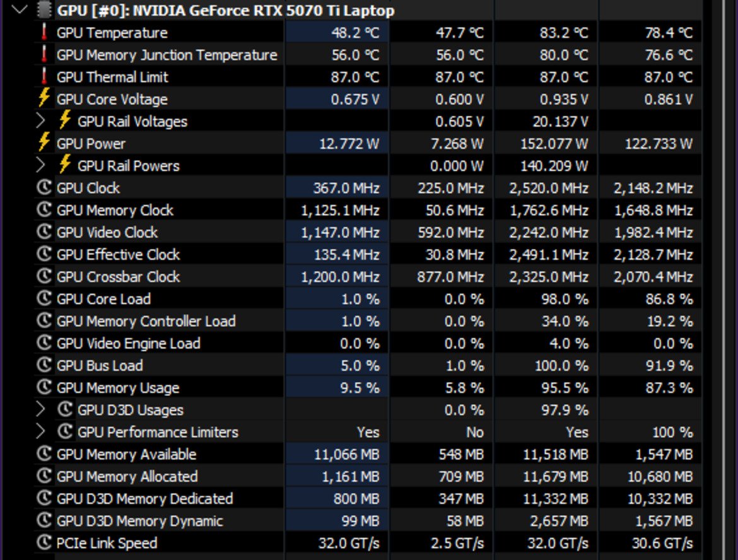This screenshot has height=560, width=738.
Task: Click the minimum PCIe Link Speed value 2.5 GT/s
Action: [x=457, y=543]
